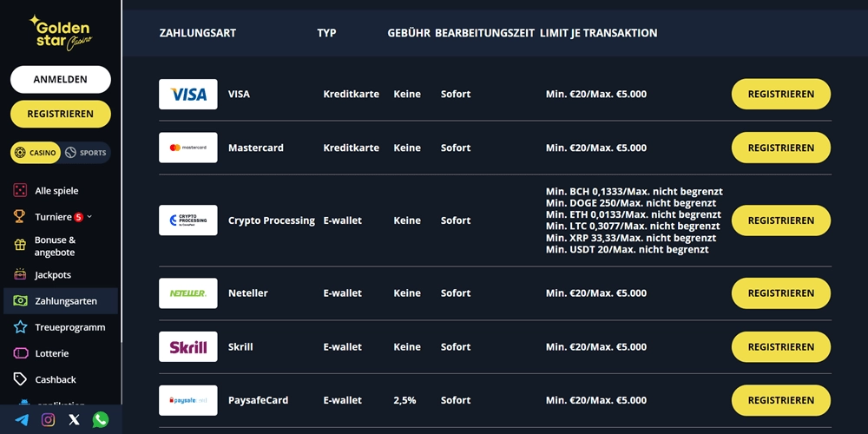Click the Anmelden button
Image resolution: width=868 pixels, height=434 pixels.
61,79
